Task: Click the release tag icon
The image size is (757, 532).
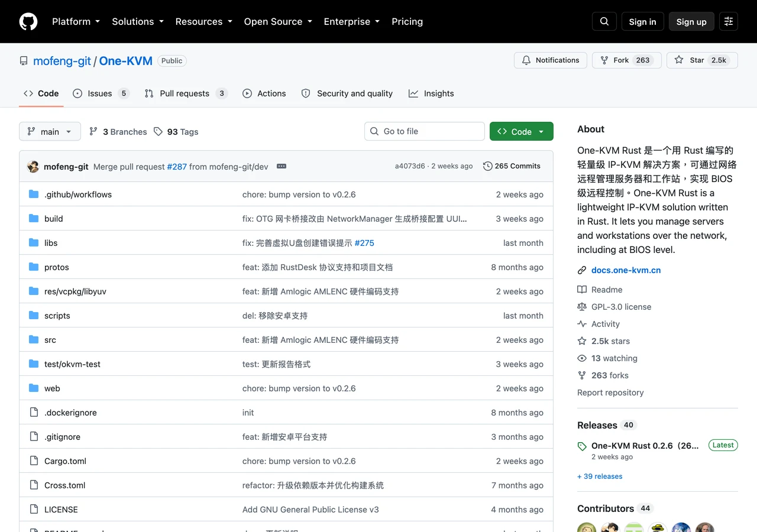Action: click(x=582, y=446)
